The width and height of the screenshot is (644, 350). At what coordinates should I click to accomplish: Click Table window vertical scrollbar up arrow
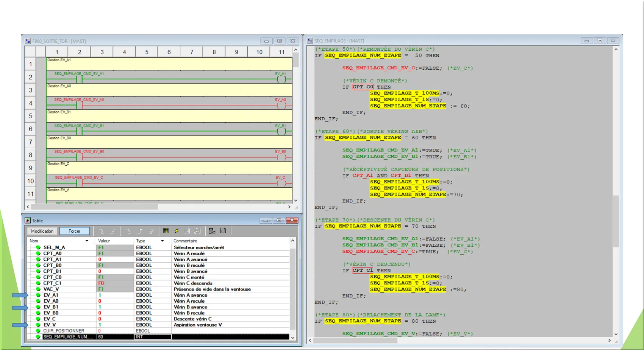click(x=292, y=241)
